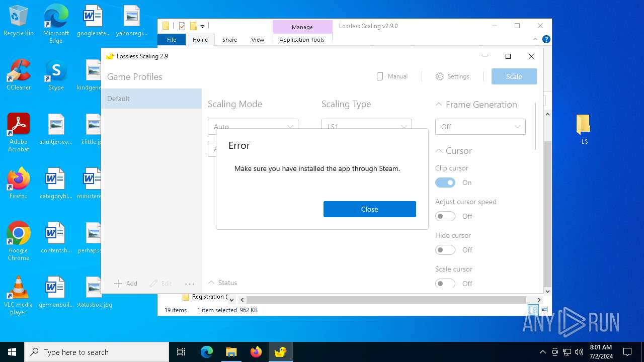
Task: Open Lossless Scaling duck taskbar icon
Action: [280, 352]
